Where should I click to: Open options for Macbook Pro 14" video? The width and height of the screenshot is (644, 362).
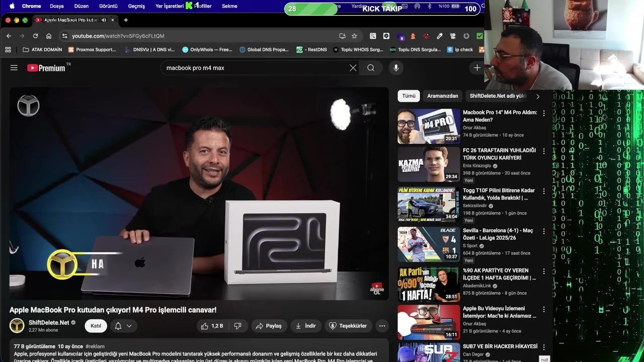tap(543, 114)
